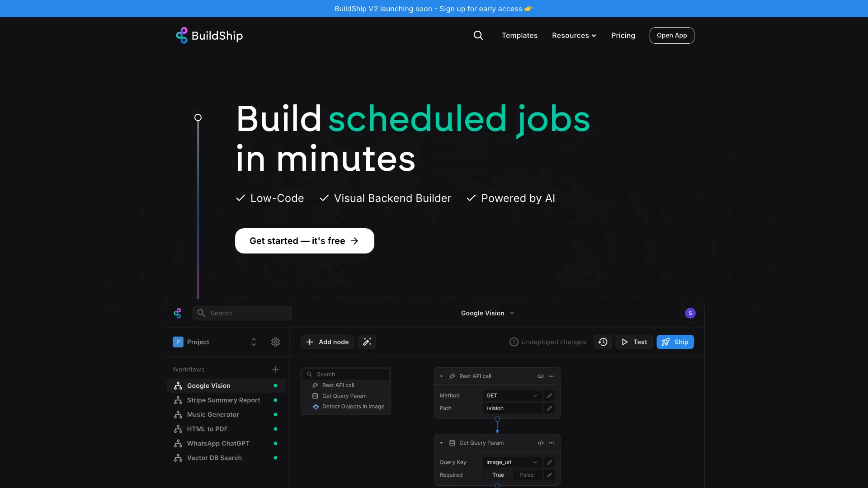868x488 pixels.
Task: Click the history/version icon
Action: point(604,342)
